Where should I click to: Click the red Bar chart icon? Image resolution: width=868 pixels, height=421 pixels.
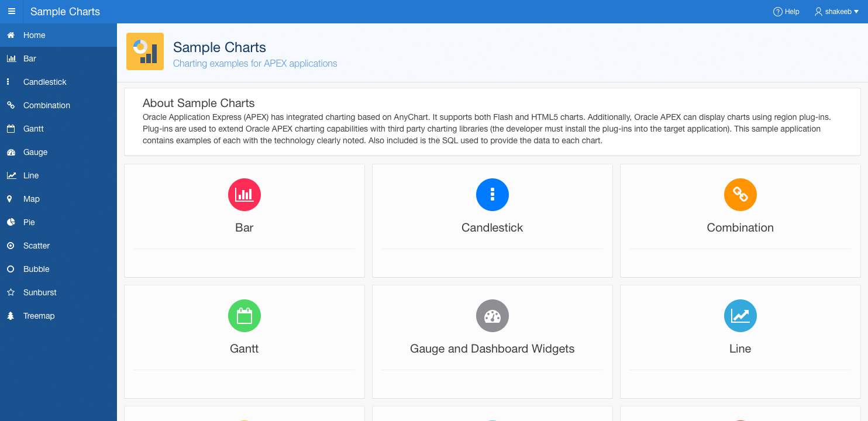click(x=244, y=195)
